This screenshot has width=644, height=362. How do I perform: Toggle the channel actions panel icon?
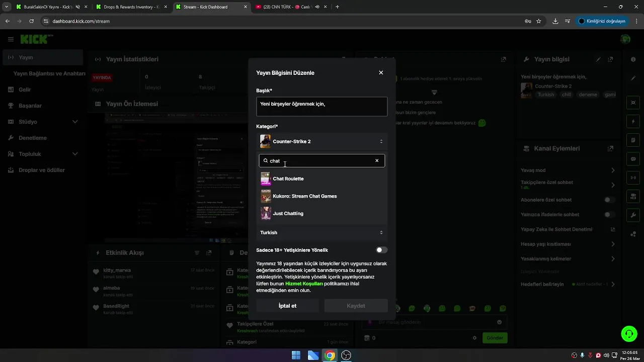pos(633,196)
